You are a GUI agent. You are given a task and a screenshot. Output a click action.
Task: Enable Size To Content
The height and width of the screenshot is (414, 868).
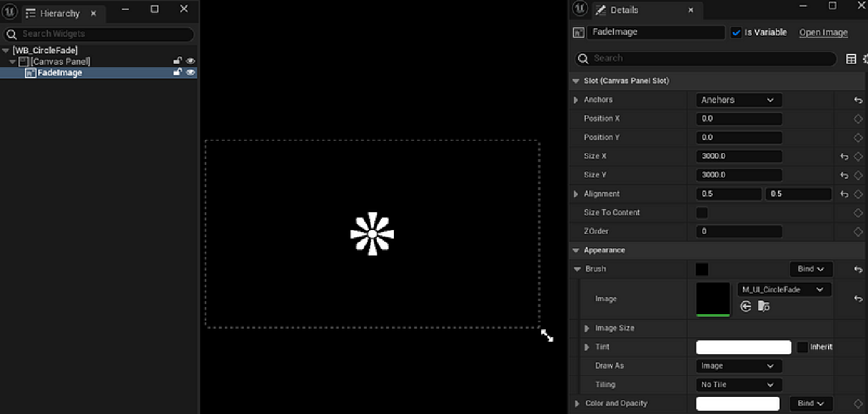click(702, 212)
